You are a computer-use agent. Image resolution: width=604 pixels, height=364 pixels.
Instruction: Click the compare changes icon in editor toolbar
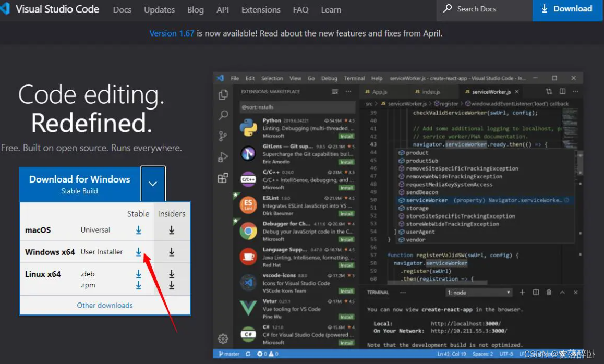point(549,91)
